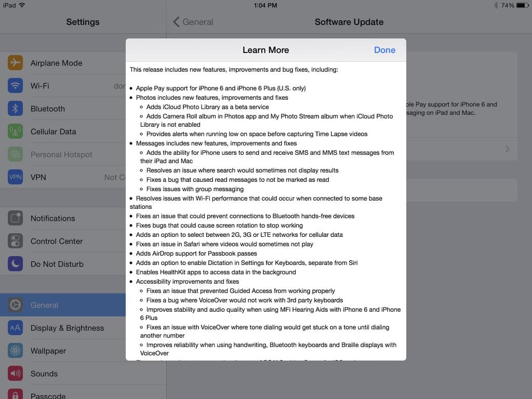Open Wallpaper settings via its icon
This screenshot has width=532, height=399.
tap(15, 351)
